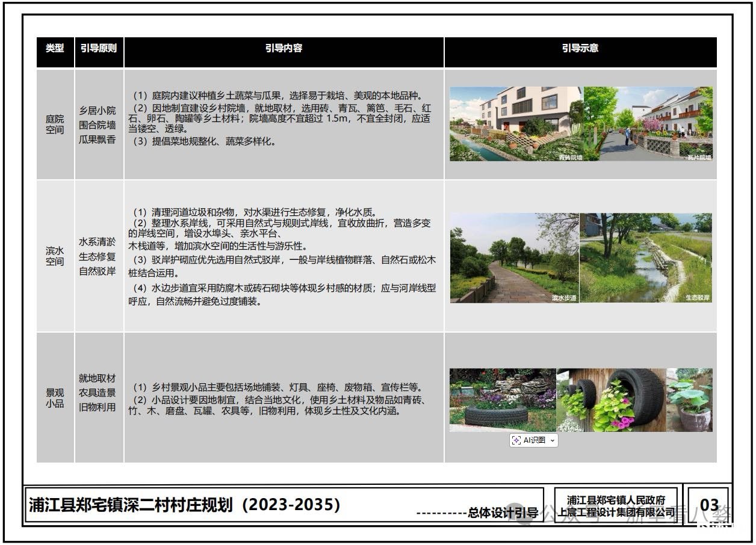This screenshot has height=545, width=756.
Task: Open the tire flower bed photo
Action: pos(503,400)
